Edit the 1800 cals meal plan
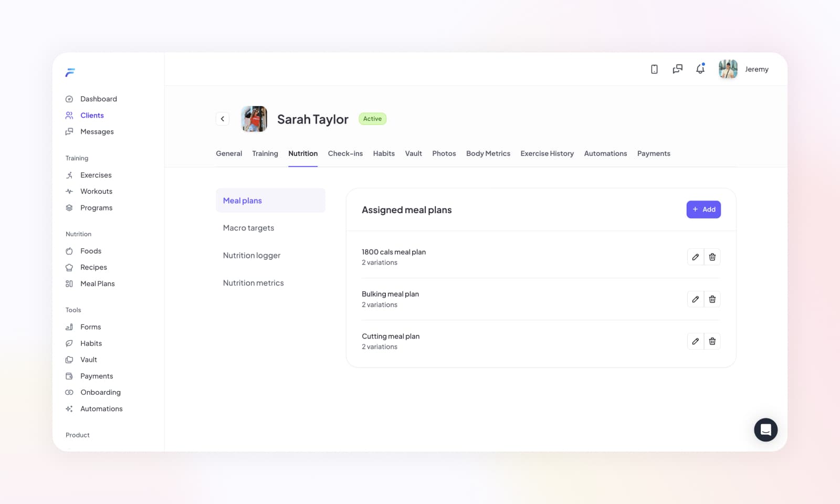This screenshot has width=840, height=504. pos(695,257)
